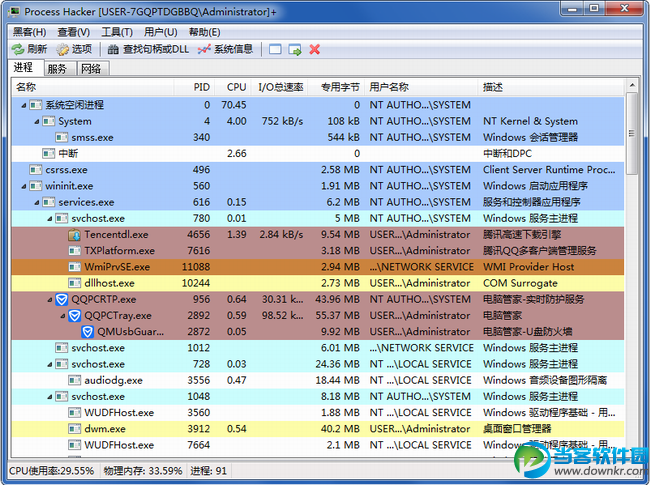Click Find handles or DLLs (查找句柄或DLL) icon

click(x=113, y=50)
